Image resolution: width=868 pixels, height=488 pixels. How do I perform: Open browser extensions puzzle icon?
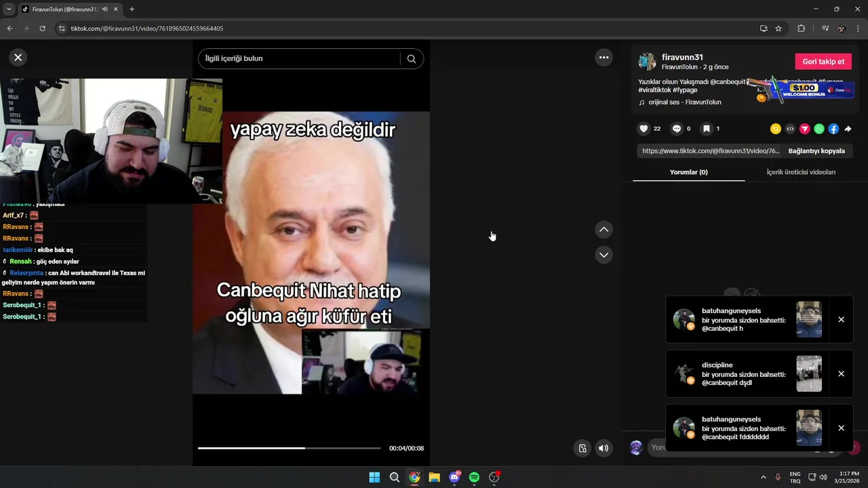click(801, 28)
